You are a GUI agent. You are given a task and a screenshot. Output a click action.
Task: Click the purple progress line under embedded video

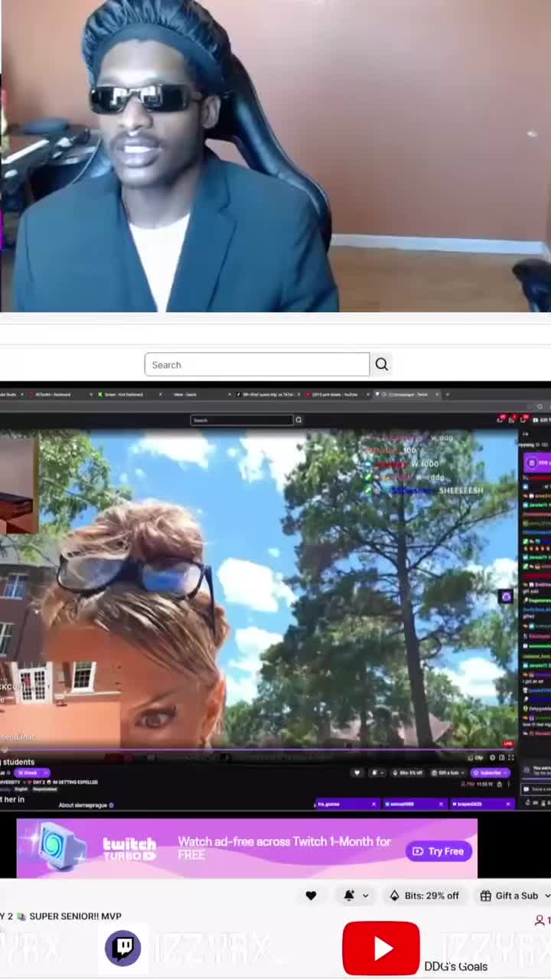pyautogui.click(x=259, y=750)
